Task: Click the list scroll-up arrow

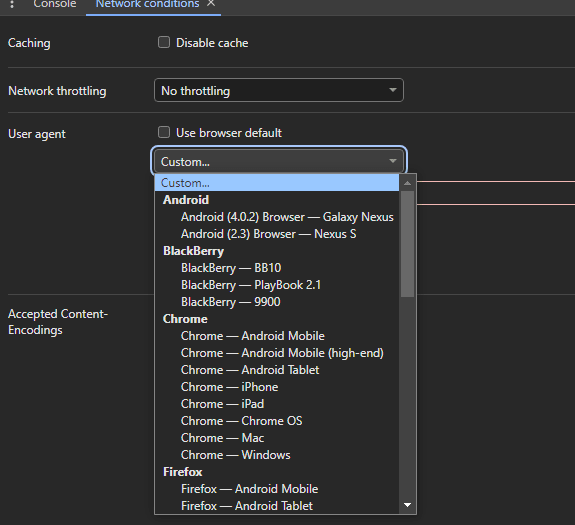Action: point(407,183)
